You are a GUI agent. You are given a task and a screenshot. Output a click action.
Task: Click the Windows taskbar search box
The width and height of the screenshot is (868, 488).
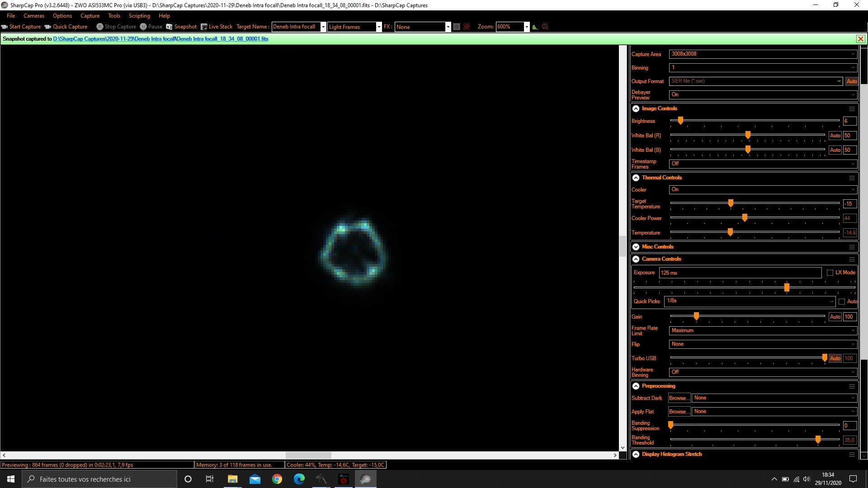click(99, 479)
